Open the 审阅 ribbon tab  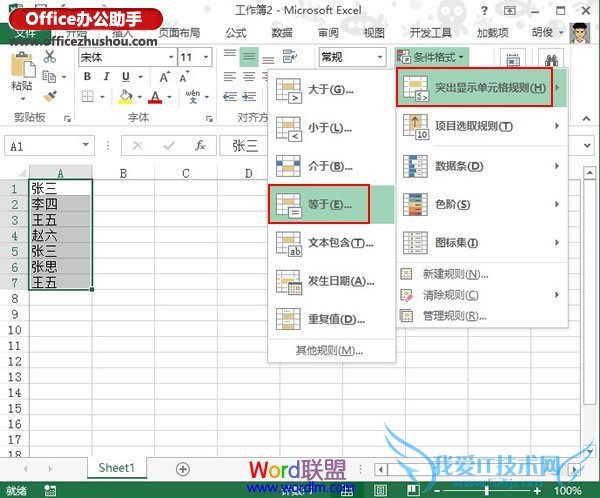(x=328, y=33)
